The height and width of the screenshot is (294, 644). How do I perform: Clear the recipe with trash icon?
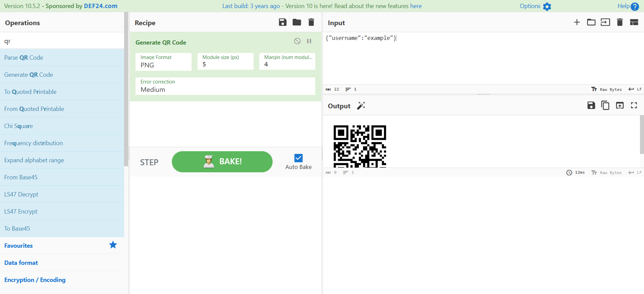point(311,22)
